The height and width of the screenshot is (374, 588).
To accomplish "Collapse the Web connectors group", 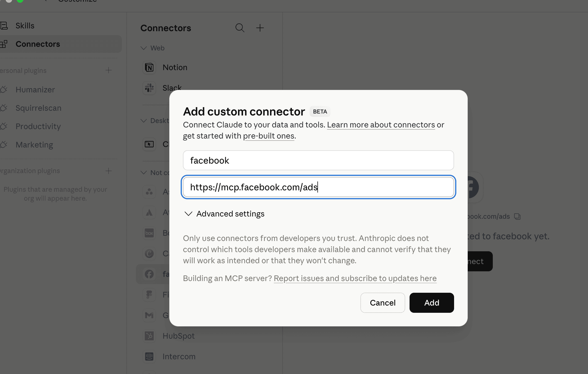I will pyautogui.click(x=144, y=48).
